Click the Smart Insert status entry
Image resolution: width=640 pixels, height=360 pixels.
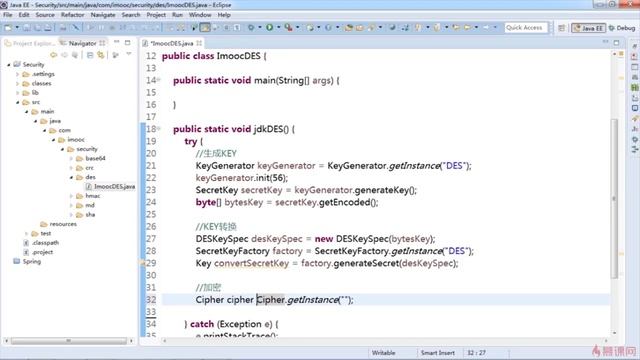click(438, 353)
